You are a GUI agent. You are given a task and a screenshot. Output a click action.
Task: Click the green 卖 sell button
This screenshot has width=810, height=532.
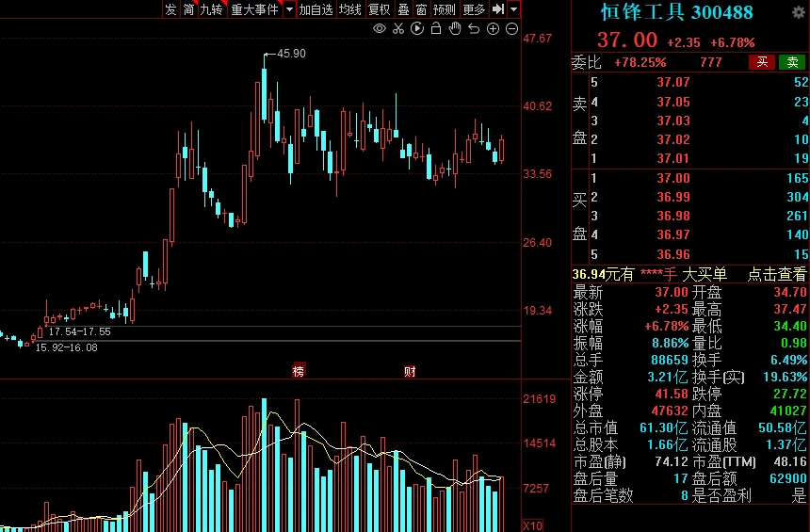(x=792, y=62)
